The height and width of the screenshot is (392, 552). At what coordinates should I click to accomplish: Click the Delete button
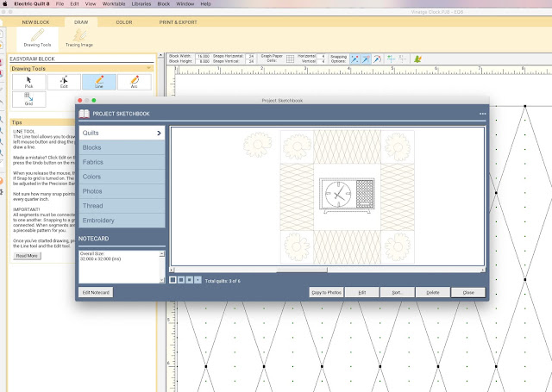tap(433, 292)
